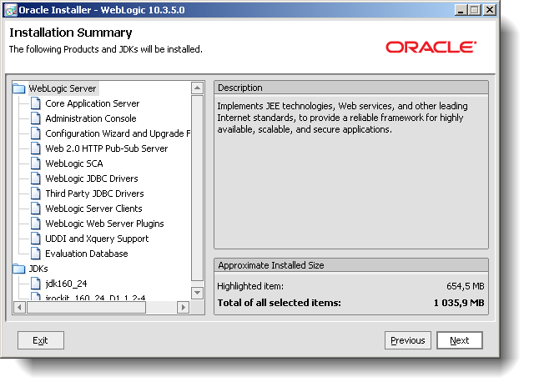
Task: Click the Third Party JDBC Drivers icon
Action: click(35, 193)
